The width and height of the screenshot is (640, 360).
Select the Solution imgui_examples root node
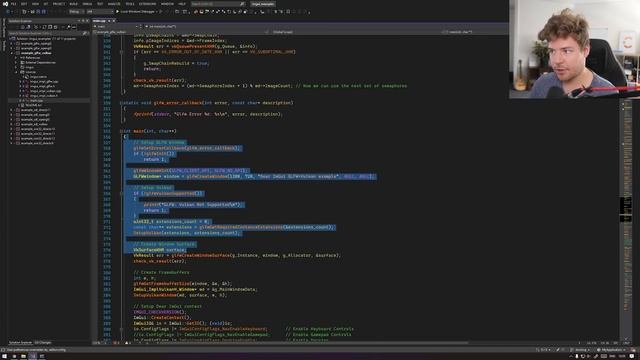pyautogui.click(x=46, y=38)
